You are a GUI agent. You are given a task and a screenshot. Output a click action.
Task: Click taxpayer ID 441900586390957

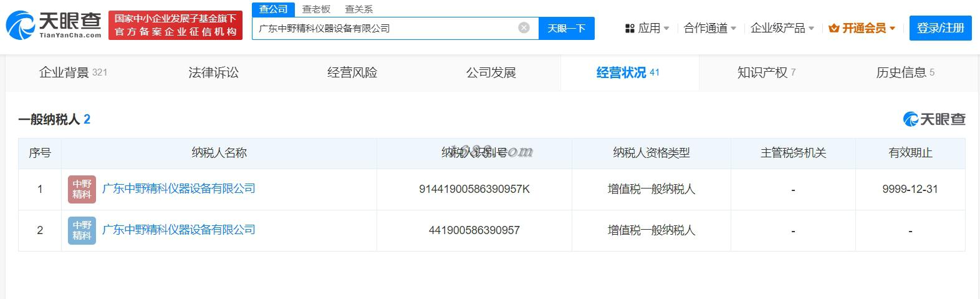pos(474,230)
